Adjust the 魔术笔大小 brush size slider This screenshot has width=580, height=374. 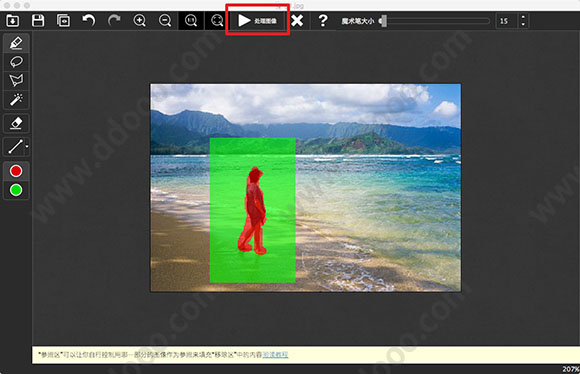436,21
